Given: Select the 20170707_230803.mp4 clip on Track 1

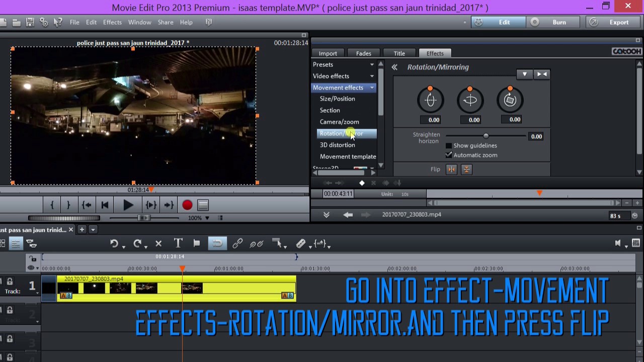Looking at the screenshot, I should (x=176, y=289).
